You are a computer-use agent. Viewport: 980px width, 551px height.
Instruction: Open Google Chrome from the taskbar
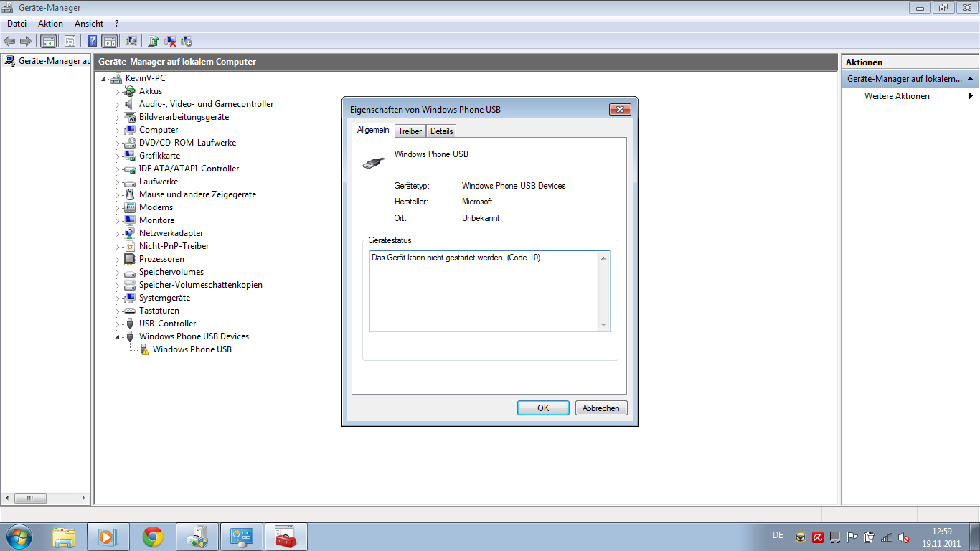coord(152,537)
